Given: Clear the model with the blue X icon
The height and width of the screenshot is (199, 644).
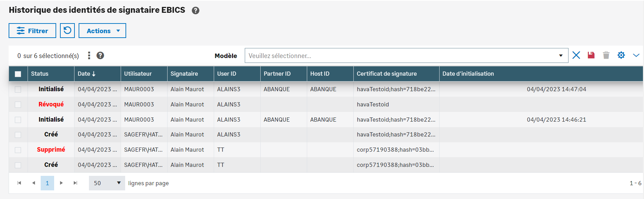Looking at the screenshot, I should click(576, 55).
